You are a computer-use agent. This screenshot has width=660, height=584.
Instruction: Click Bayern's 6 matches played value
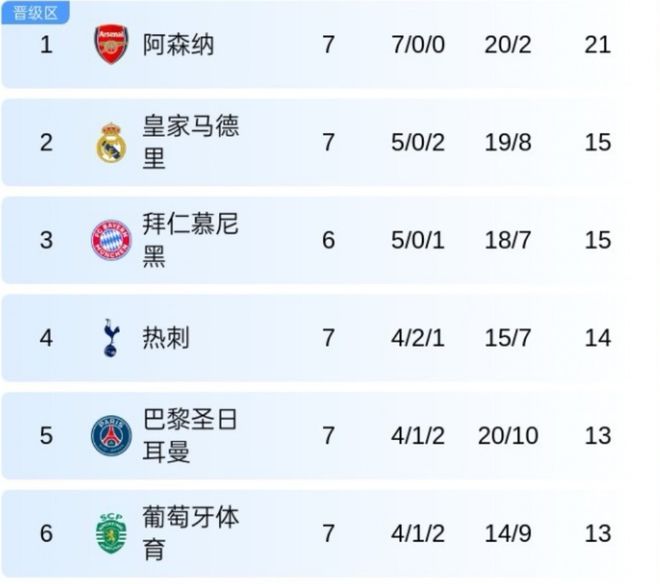(x=328, y=240)
